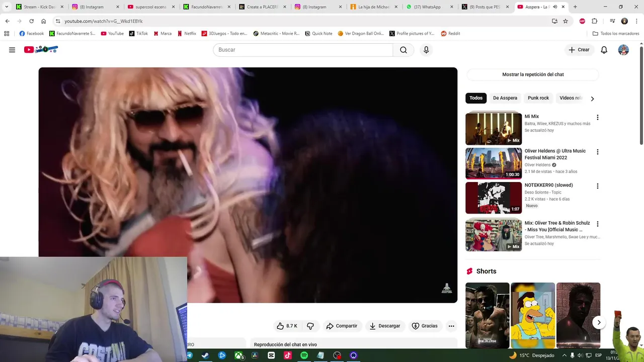Expand hidden system tray icons chevron
Image resolution: width=644 pixels, height=362 pixels.
pyautogui.click(x=565, y=355)
